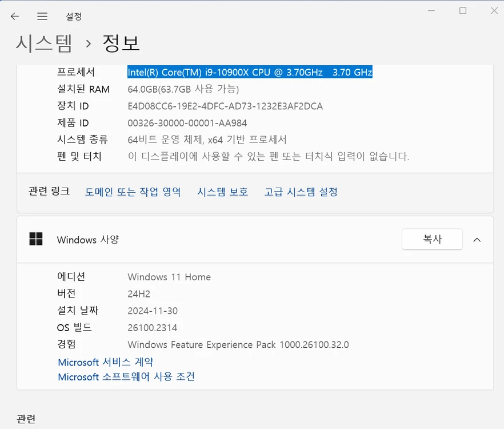Click Windows Feature Experience Pack value
Image resolution: width=504 pixels, height=429 pixels.
tap(238, 345)
